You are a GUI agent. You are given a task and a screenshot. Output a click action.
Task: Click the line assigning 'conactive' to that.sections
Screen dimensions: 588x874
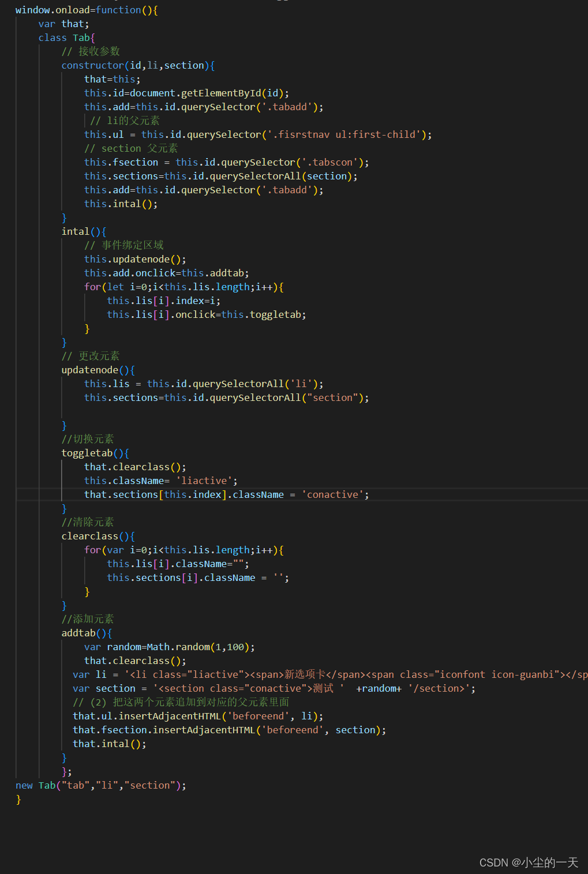point(226,494)
